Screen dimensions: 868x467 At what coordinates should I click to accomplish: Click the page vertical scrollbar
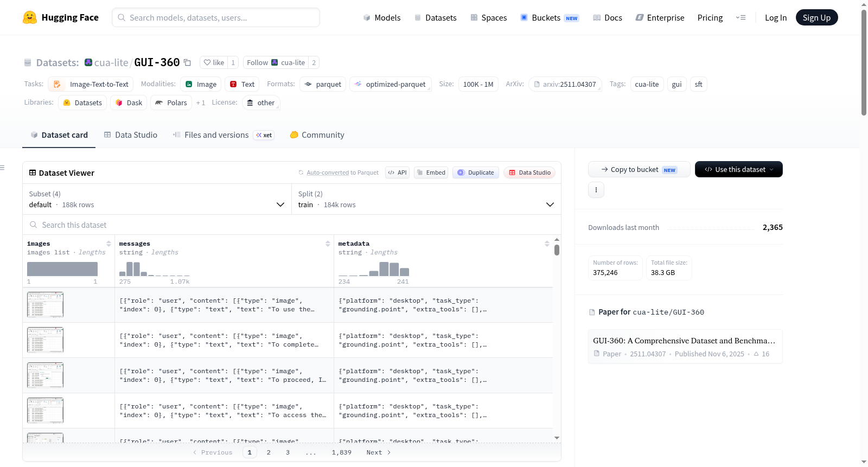pos(864,62)
